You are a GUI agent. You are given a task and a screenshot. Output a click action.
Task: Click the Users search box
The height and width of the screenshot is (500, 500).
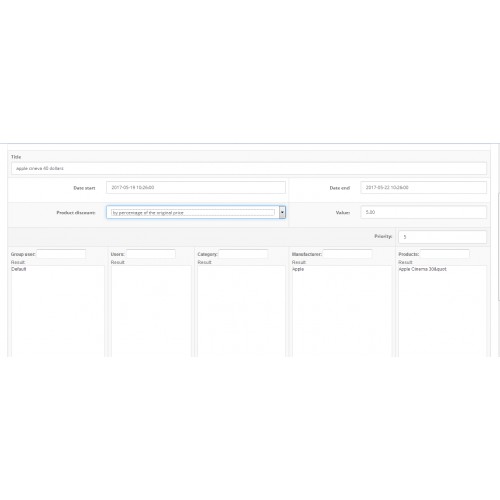click(x=151, y=254)
